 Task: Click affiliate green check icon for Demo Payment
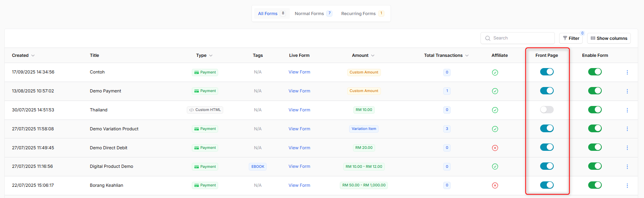pos(495,91)
